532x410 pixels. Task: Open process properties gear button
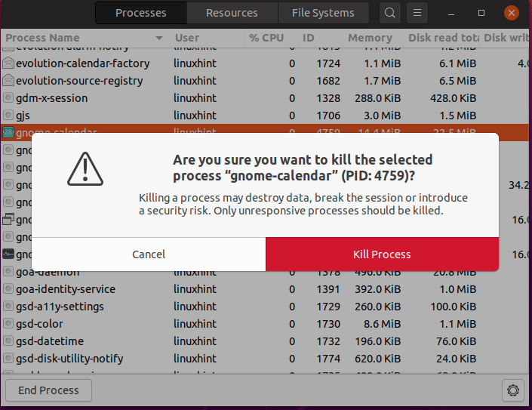point(513,390)
